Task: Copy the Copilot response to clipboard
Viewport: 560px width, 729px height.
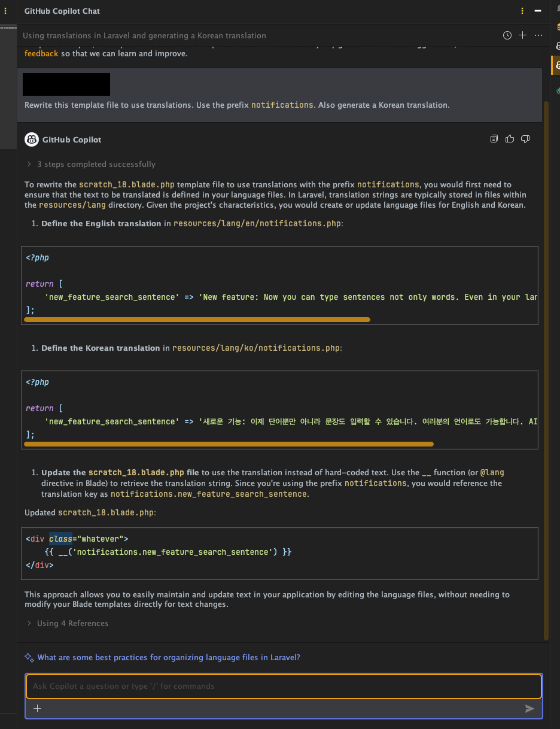Action: 494,139
